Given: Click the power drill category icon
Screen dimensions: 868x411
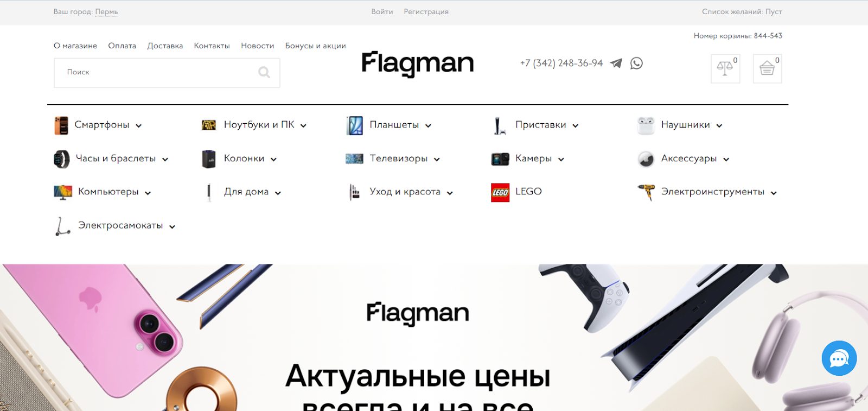Looking at the screenshot, I should tap(646, 192).
